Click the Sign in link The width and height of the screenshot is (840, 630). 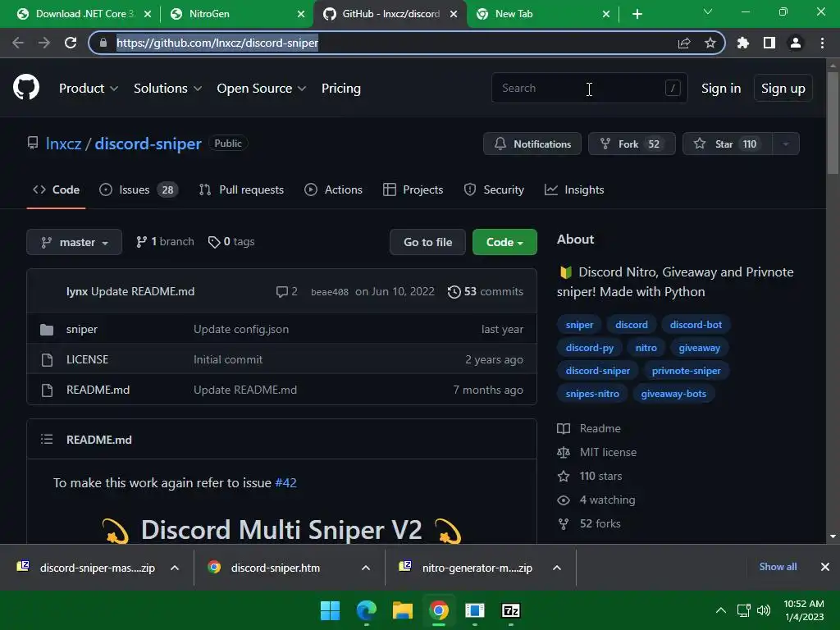(721, 89)
